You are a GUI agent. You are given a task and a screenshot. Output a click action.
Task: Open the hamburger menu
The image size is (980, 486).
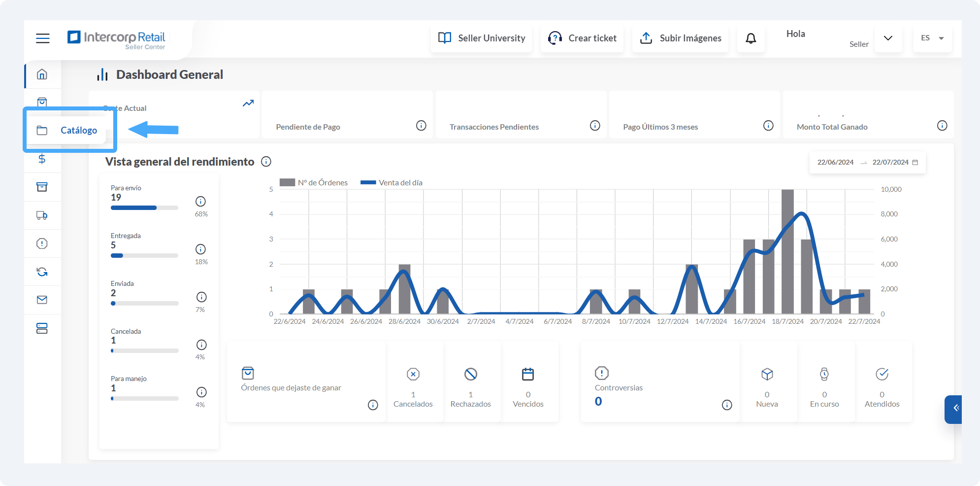coord(43,38)
